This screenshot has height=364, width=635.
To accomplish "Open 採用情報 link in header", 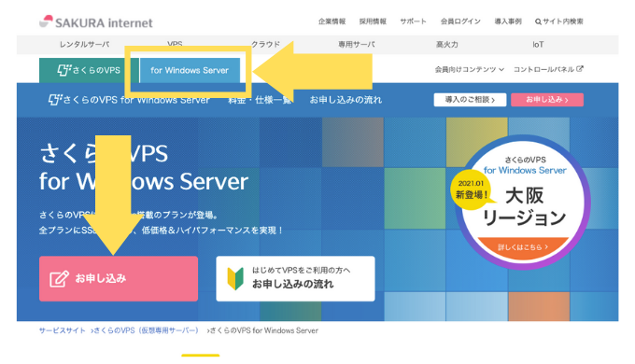I will coord(373,21).
